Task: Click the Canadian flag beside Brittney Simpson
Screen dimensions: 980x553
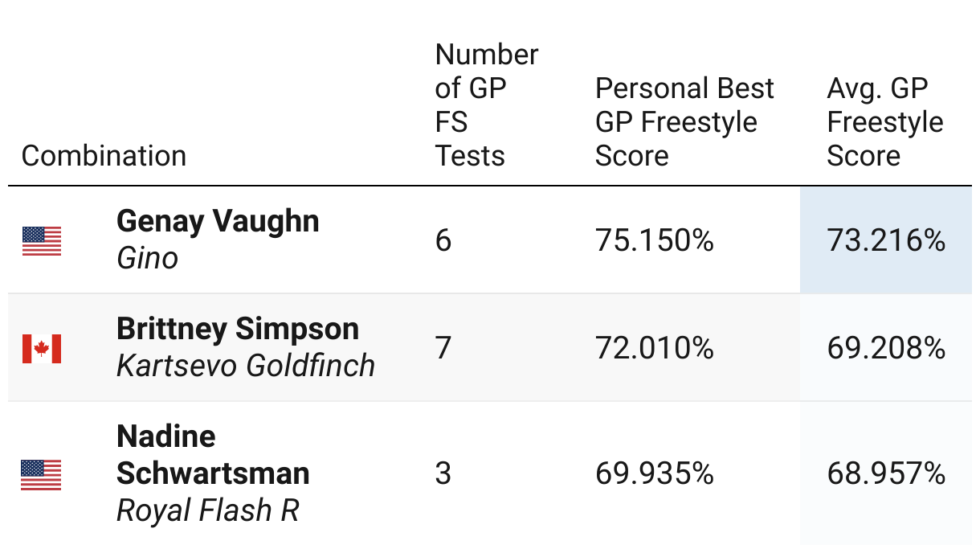Action: [42, 348]
